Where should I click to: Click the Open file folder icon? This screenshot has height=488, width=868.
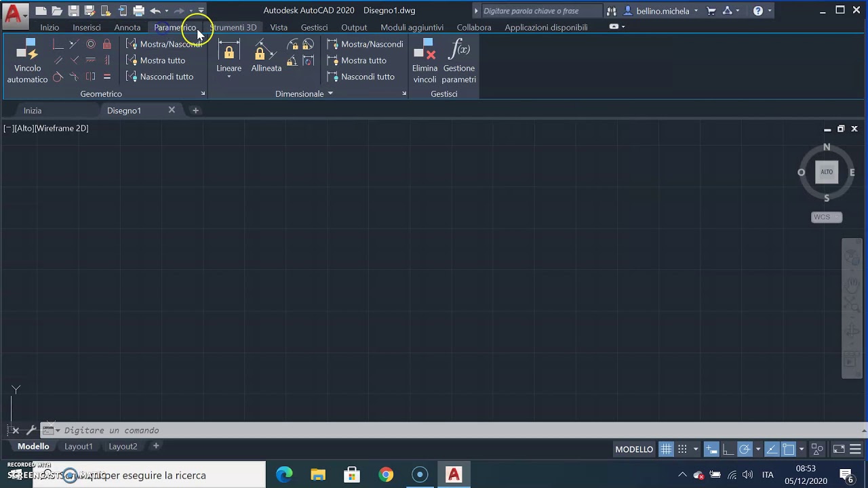click(57, 11)
